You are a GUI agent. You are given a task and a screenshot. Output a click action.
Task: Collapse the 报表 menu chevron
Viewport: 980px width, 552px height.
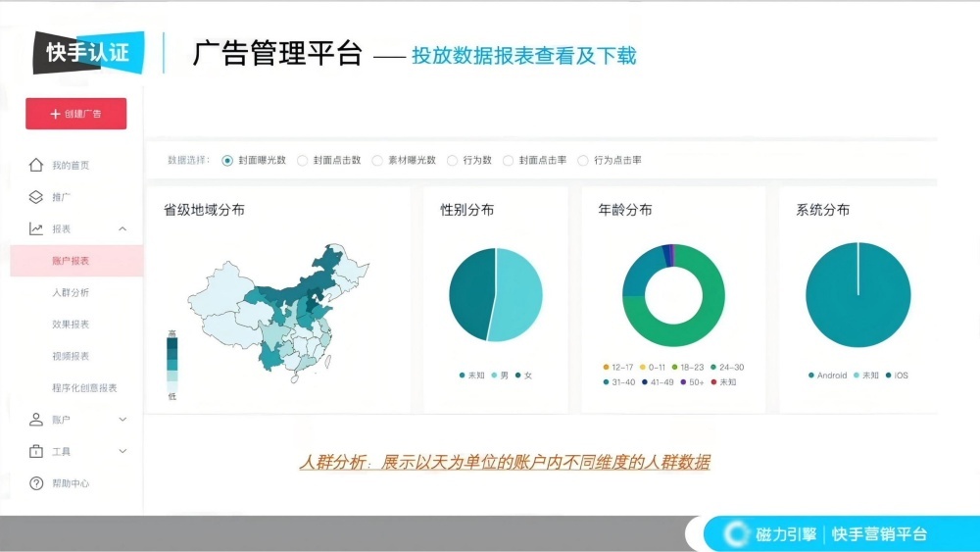pos(122,228)
